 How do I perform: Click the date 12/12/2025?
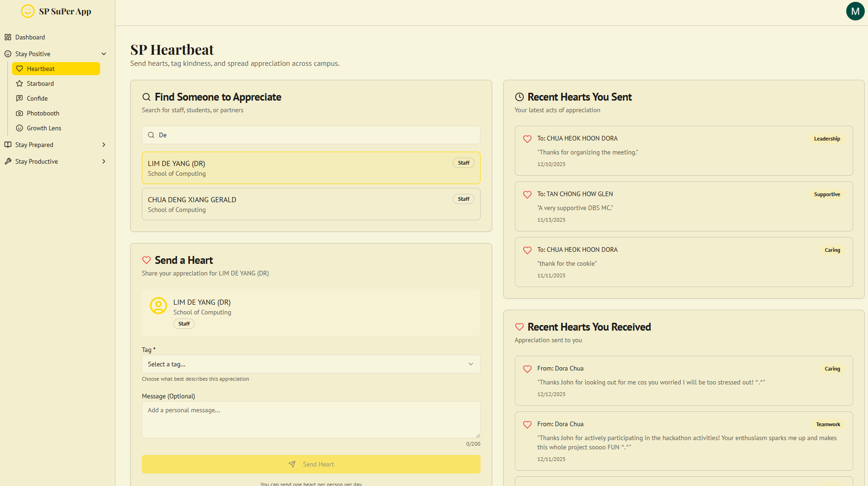(551, 394)
